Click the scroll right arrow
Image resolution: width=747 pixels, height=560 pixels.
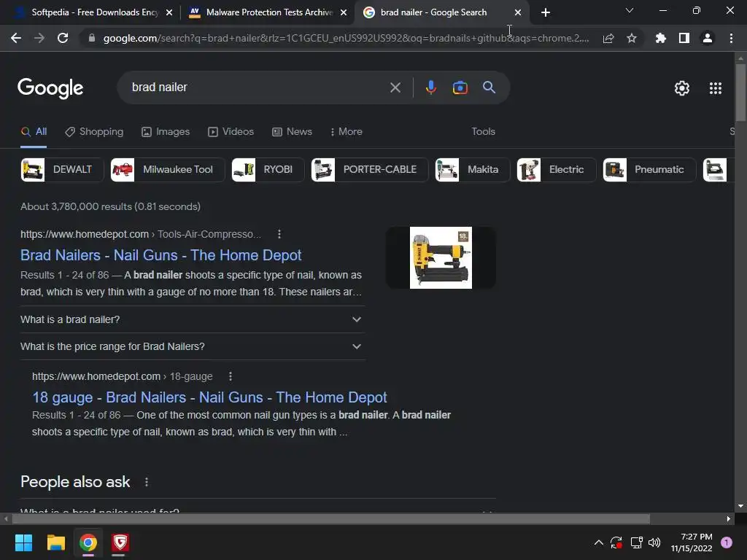729,518
